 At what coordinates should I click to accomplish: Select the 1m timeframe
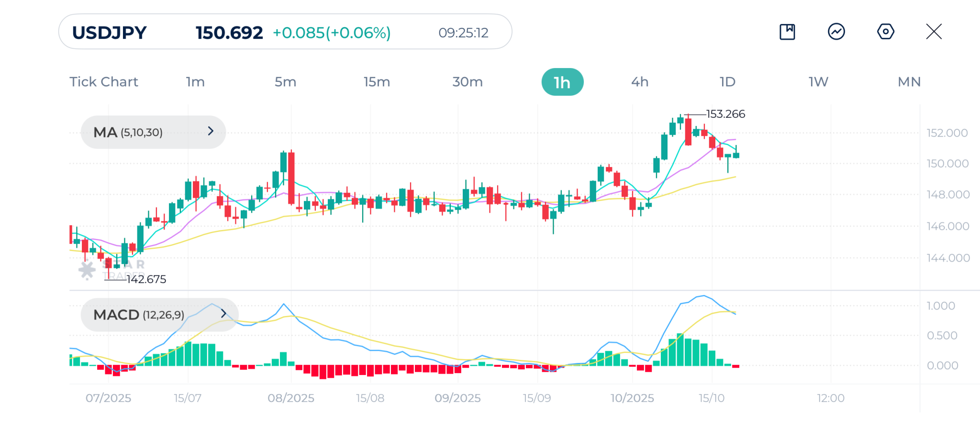click(195, 82)
